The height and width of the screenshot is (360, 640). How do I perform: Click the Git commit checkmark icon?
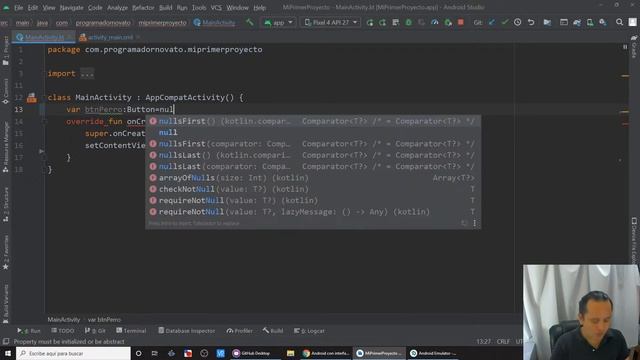[x=505, y=22]
